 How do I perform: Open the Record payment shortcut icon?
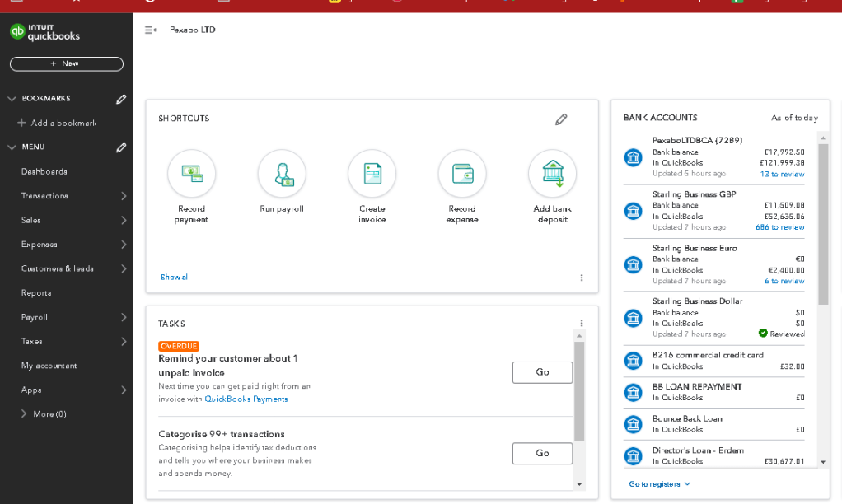[x=192, y=174]
